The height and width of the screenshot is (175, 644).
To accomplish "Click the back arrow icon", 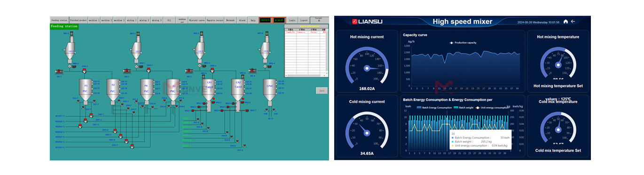I will pyautogui.click(x=573, y=22).
